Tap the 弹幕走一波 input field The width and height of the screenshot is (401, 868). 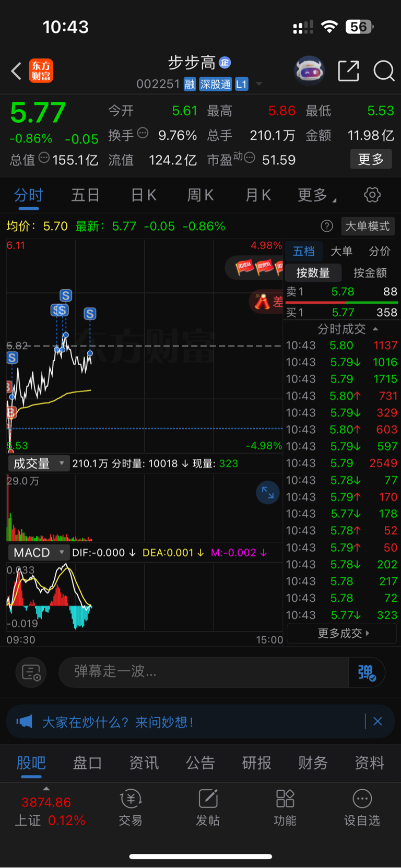(204, 672)
